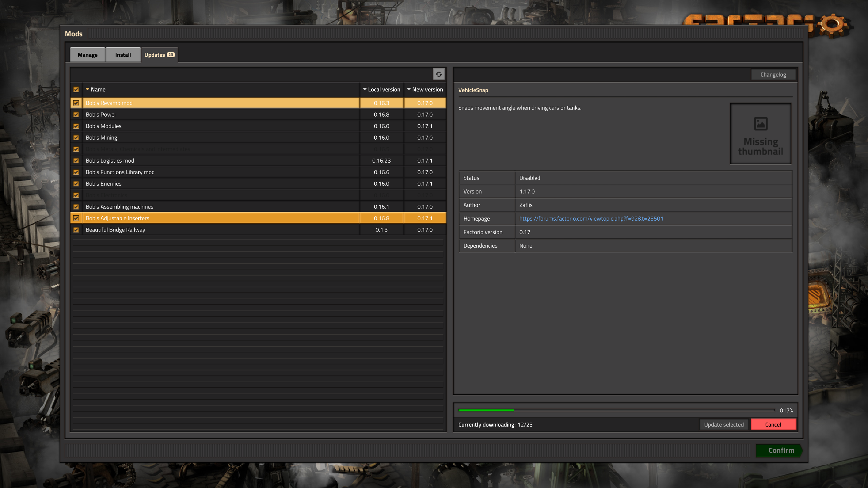
Task: Select the Bob's Modules row
Action: coord(258,126)
